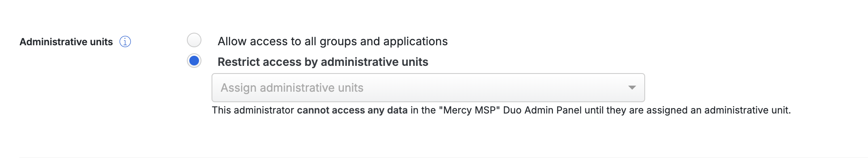The width and height of the screenshot is (868, 164).
Task: Click the Administrative units section label
Action: (66, 42)
